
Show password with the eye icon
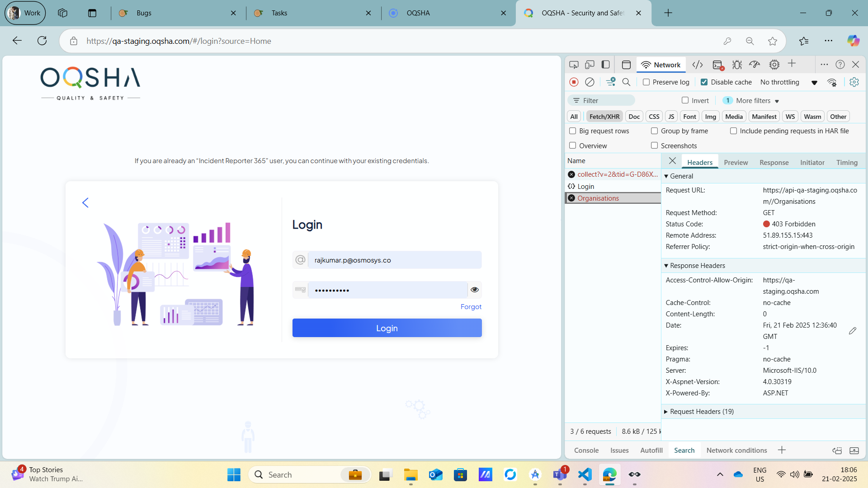[x=474, y=290]
